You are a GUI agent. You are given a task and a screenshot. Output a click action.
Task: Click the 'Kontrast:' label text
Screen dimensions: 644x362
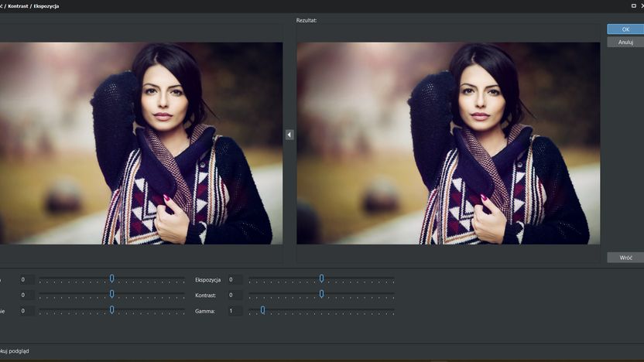[x=205, y=295]
